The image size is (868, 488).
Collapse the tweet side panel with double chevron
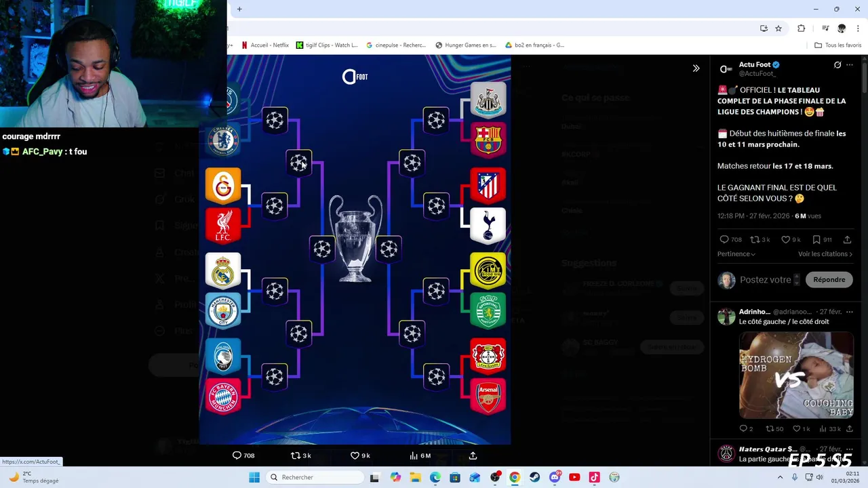[x=696, y=68]
